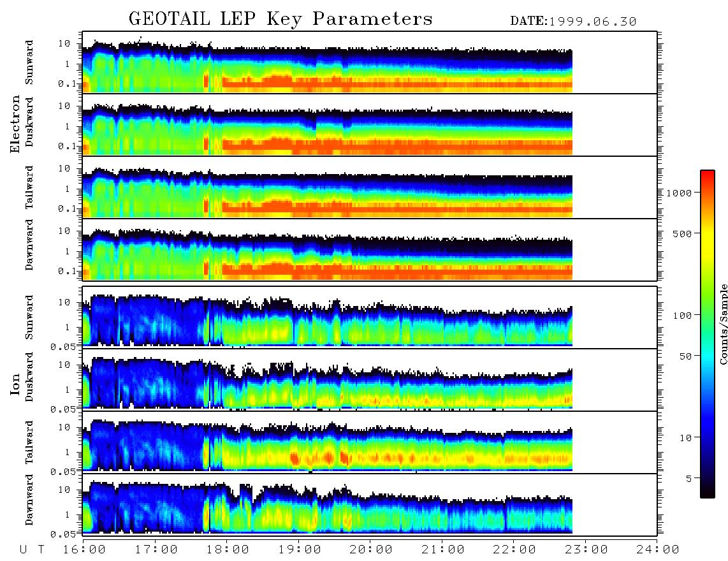The image size is (728, 561).
Task: Click the Counts/Sample colorbar label
Action: [723, 324]
